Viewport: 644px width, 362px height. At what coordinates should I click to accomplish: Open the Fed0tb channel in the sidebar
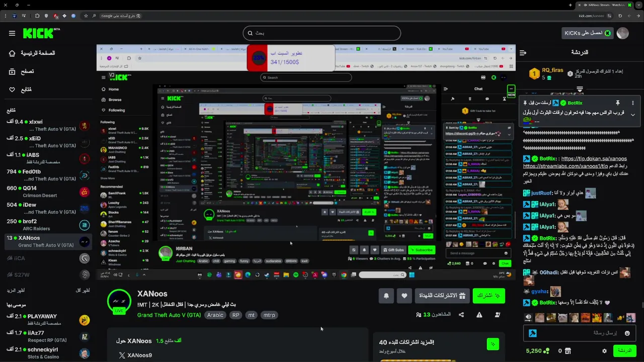point(48,175)
